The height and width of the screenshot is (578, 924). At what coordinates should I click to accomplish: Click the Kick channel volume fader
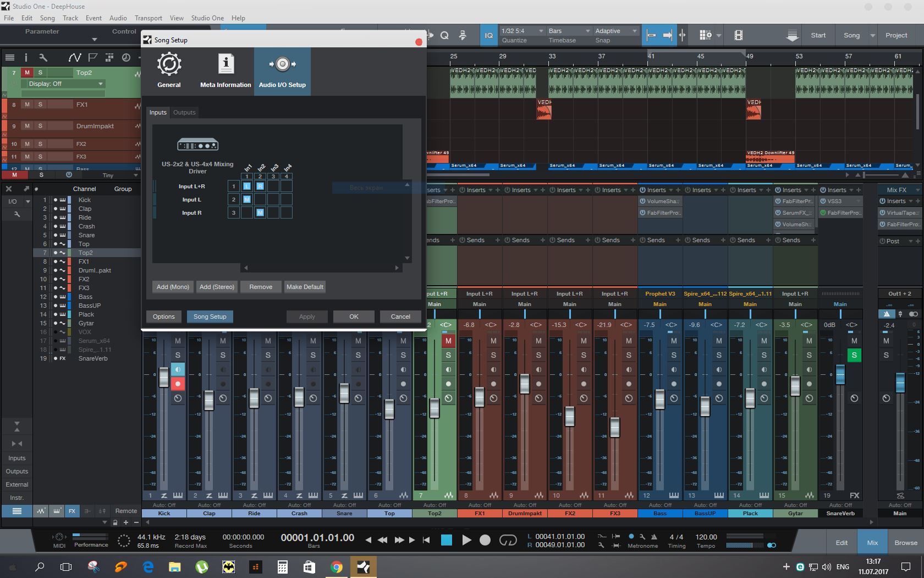(163, 378)
